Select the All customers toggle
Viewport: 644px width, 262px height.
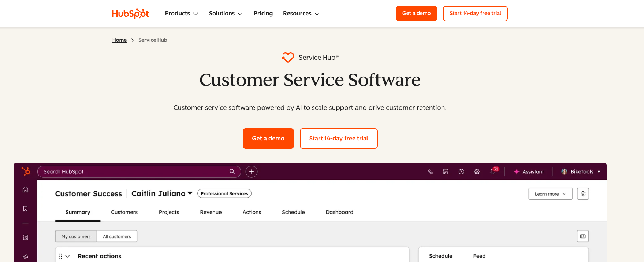(x=117, y=236)
